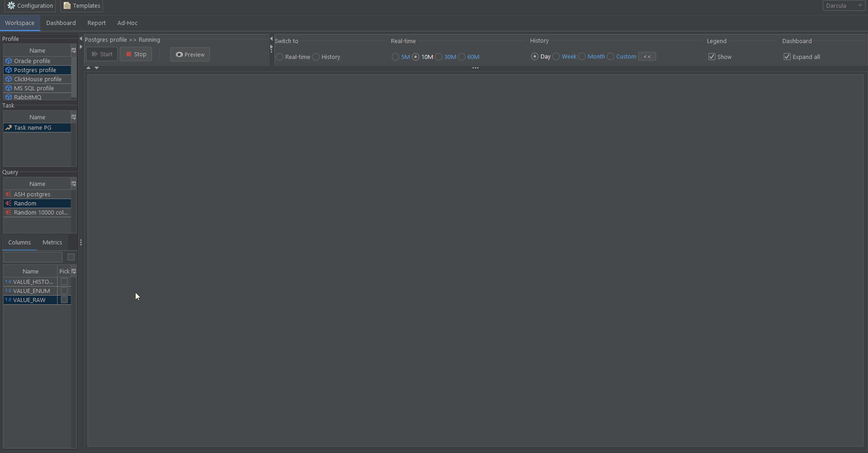Select the 60M real-time range
Image resolution: width=868 pixels, height=453 pixels.
(x=462, y=57)
